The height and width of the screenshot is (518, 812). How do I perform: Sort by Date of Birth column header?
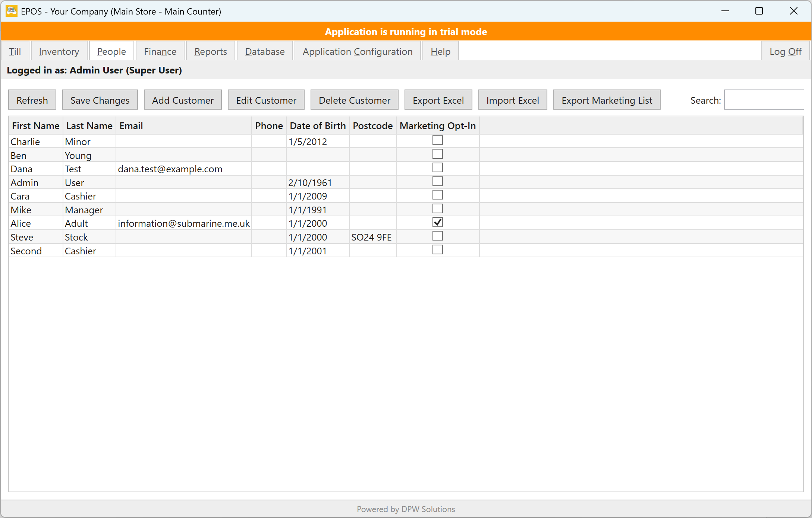(x=318, y=126)
